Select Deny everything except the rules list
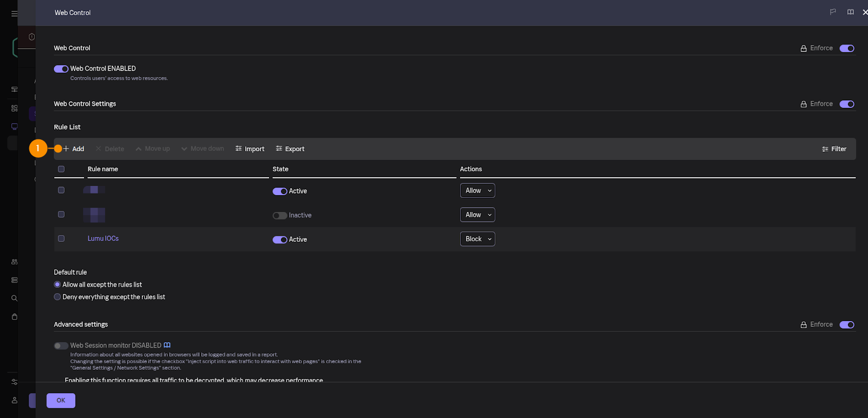 (x=58, y=297)
